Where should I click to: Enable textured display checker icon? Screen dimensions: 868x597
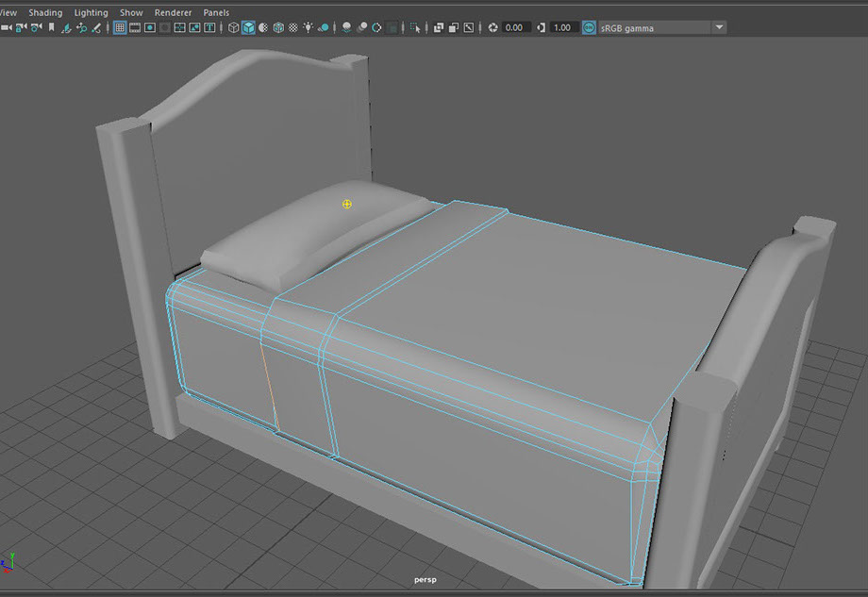[293, 28]
